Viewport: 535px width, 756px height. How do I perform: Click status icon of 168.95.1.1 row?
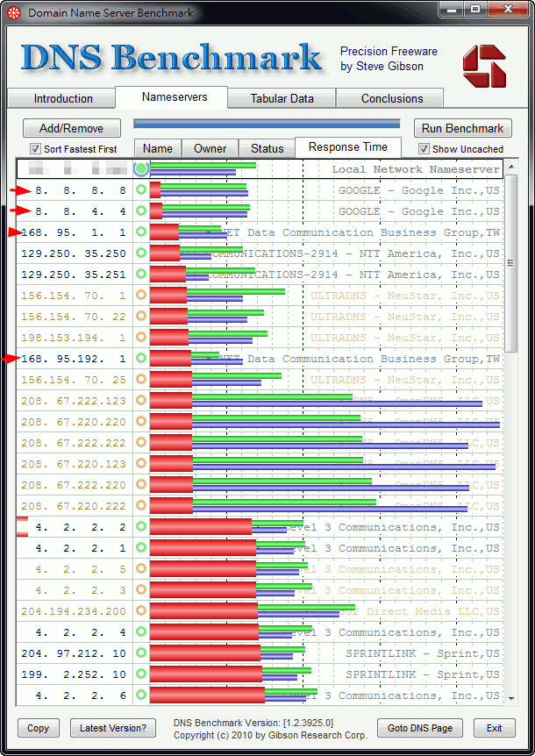point(140,232)
